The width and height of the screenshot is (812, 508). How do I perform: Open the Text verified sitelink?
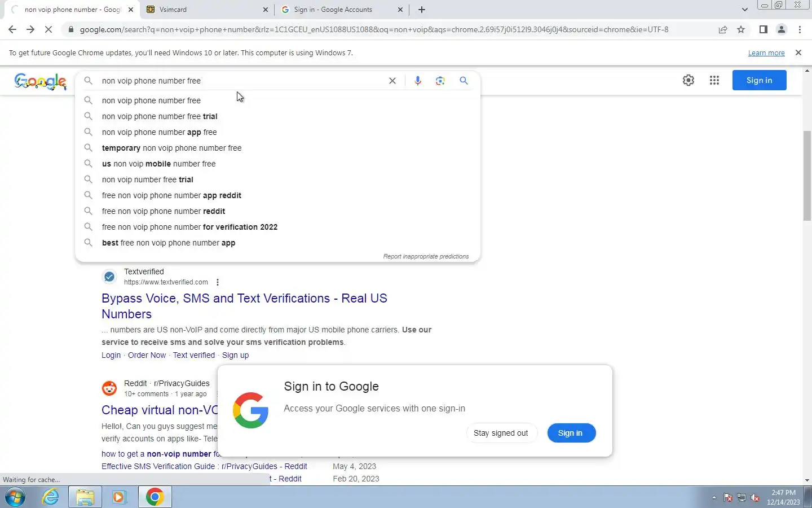pyautogui.click(x=194, y=355)
